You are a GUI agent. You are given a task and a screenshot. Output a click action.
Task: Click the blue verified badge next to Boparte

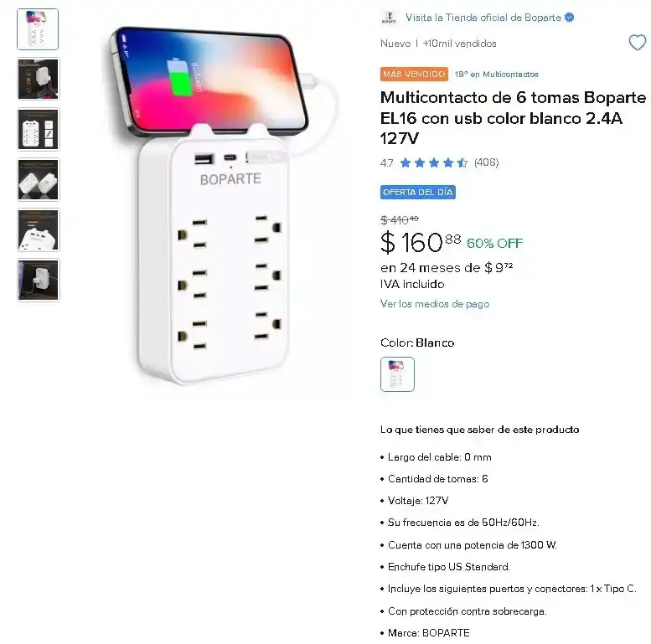pos(570,18)
